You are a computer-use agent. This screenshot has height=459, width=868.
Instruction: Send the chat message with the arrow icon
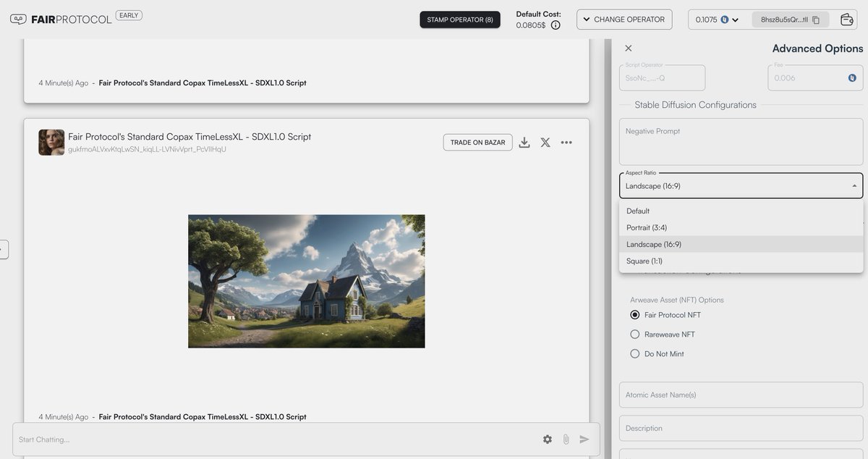click(x=582, y=437)
